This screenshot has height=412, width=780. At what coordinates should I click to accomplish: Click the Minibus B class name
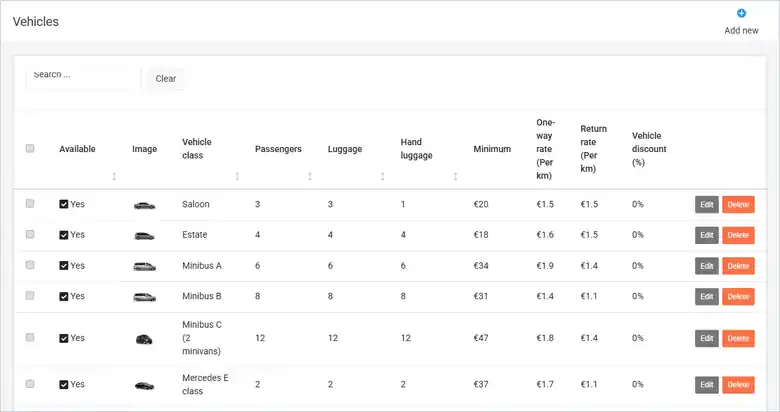point(201,296)
